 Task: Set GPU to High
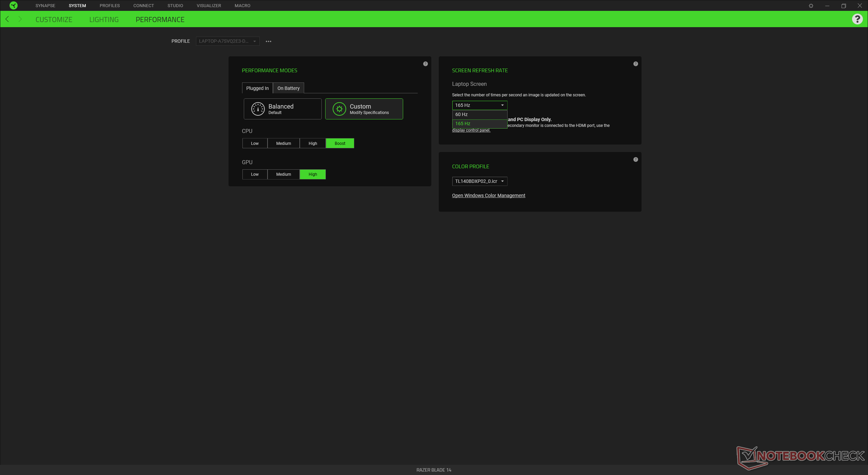pyautogui.click(x=313, y=174)
